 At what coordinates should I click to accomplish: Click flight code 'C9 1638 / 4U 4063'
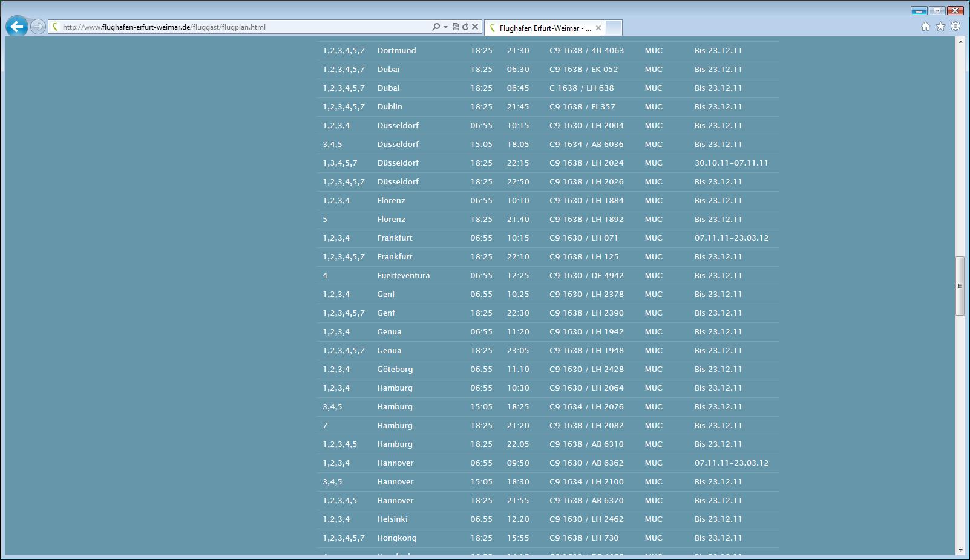[x=586, y=51]
